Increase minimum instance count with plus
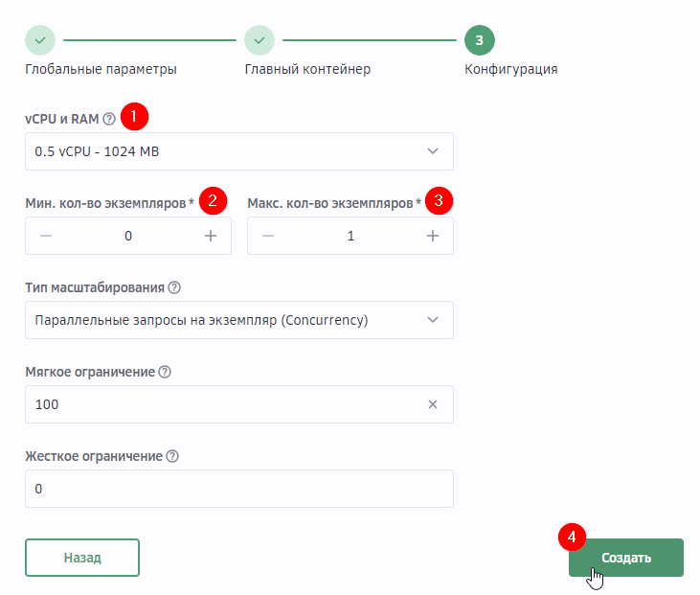This screenshot has width=700, height=595. tap(211, 236)
